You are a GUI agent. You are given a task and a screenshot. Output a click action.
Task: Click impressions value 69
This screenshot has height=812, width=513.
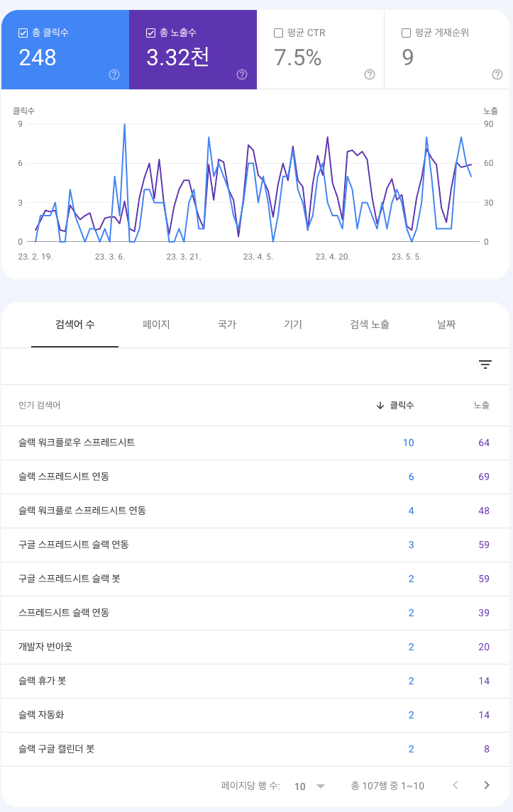[x=484, y=477]
